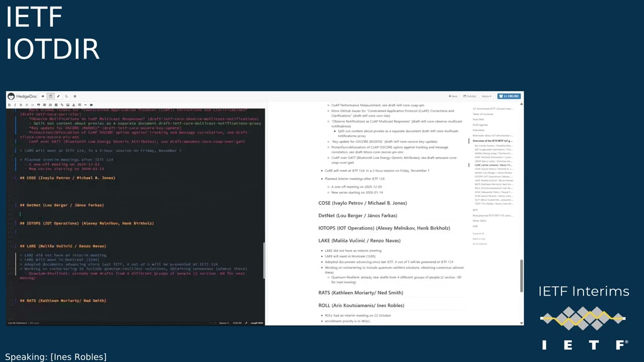This screenshot has width=644, height=362.
Task: Jump to SUIT TOC entry in sidebar
Action: click(494, 200)
